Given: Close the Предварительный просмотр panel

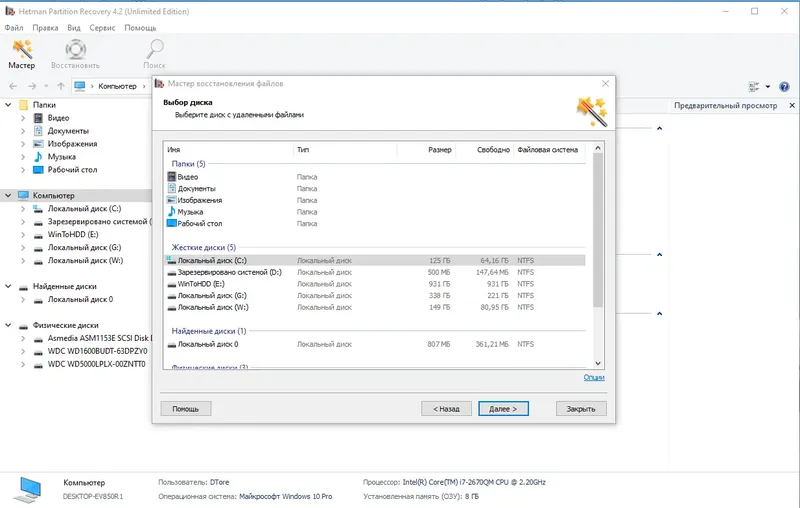Looking at the screenshot, I should 792,106.
